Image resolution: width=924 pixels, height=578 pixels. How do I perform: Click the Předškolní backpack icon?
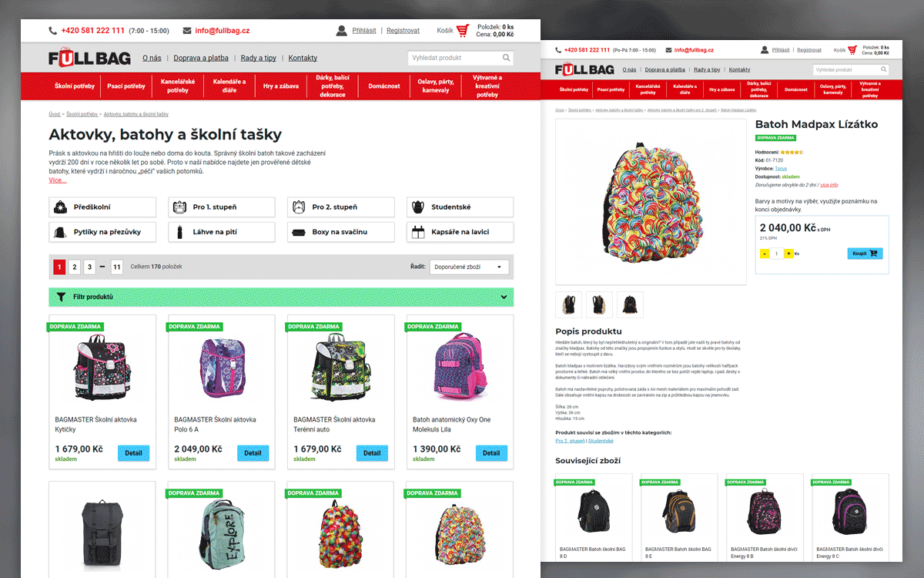[61, 207]
